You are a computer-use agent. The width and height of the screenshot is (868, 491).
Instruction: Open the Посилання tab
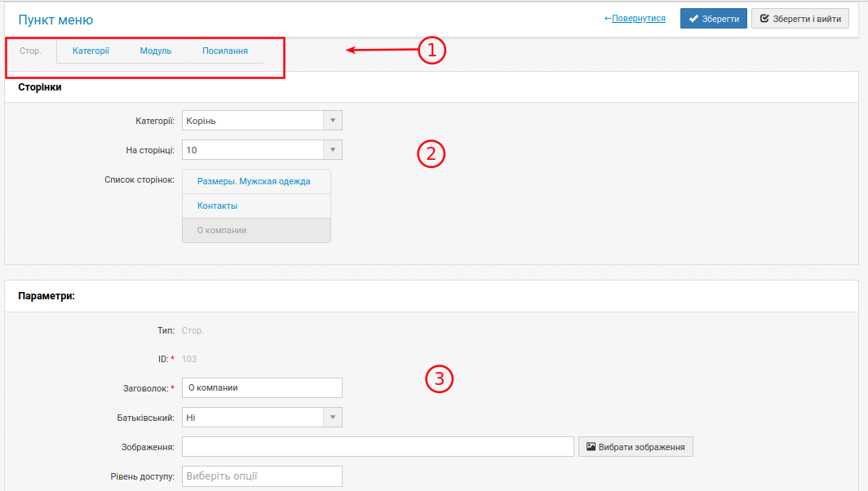click(225, 51)
